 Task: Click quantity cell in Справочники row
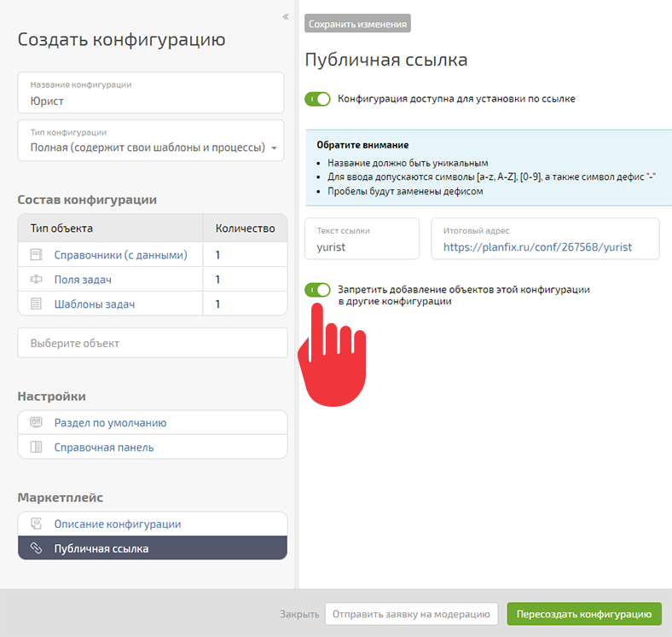click(245, 255)
